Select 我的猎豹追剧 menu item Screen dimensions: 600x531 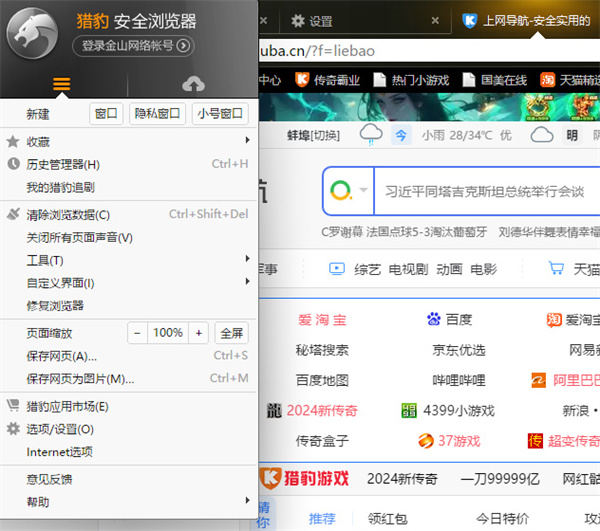(x=129, y=187)
